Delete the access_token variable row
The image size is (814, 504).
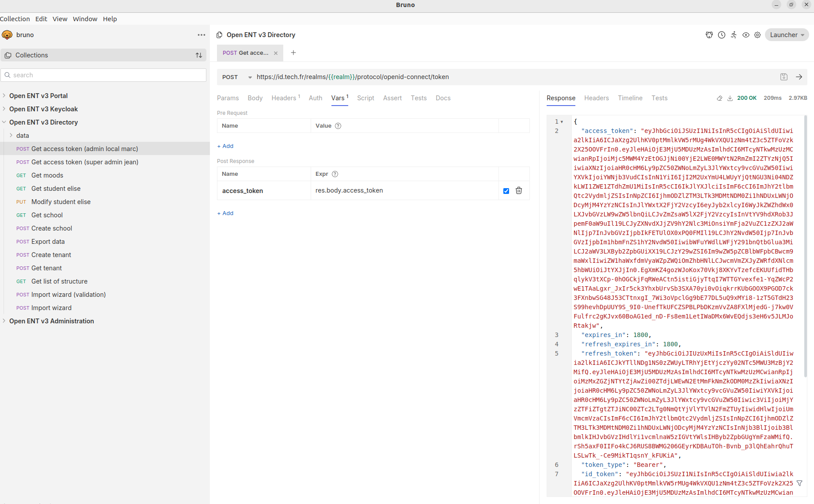[x=519, y=190]
